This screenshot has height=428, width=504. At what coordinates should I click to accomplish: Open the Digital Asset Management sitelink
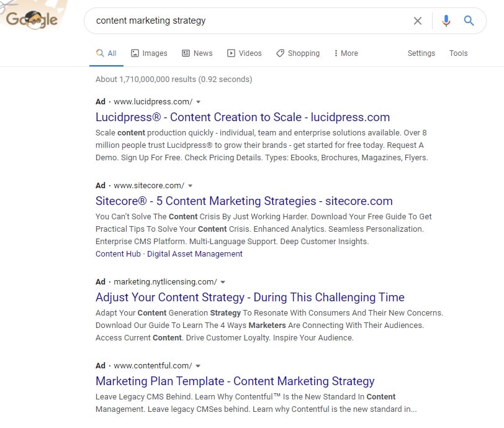[195, 253]
